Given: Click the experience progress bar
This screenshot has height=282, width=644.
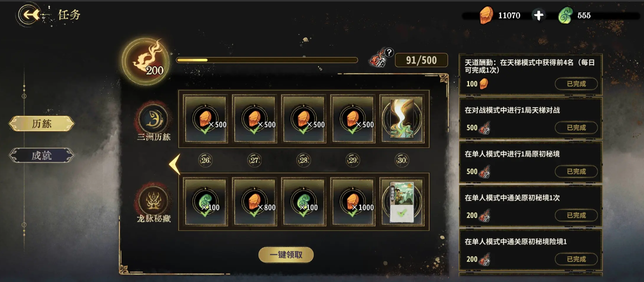Looking at the screenshot, I should point(267,60).
